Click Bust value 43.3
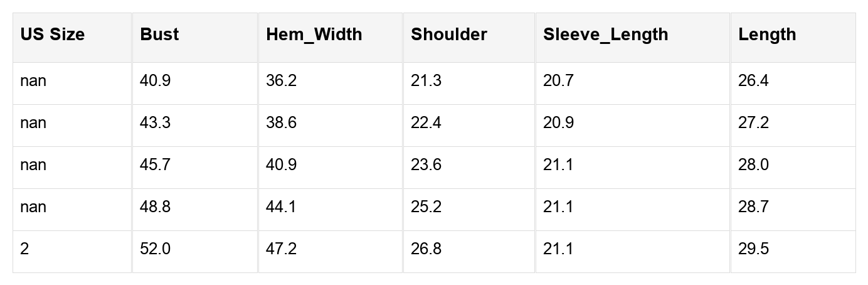The width and height of the screenshot is (868, 285). pyautogui.click(x=155, y=122)
